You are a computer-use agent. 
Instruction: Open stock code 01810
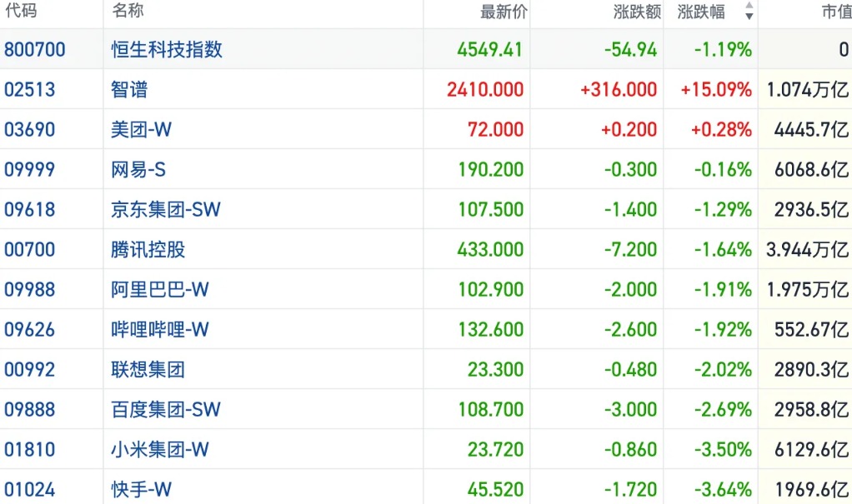[29, 450]
